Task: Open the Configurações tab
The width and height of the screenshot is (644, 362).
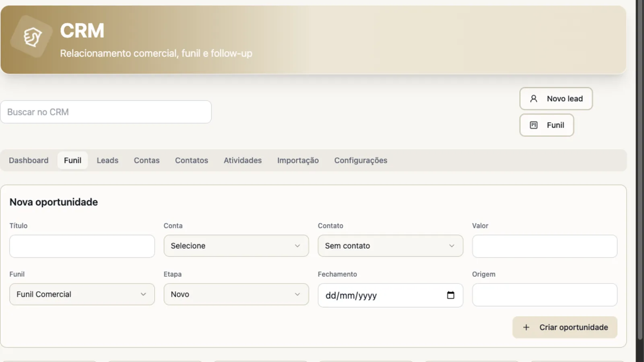Action: pos(361,160)
